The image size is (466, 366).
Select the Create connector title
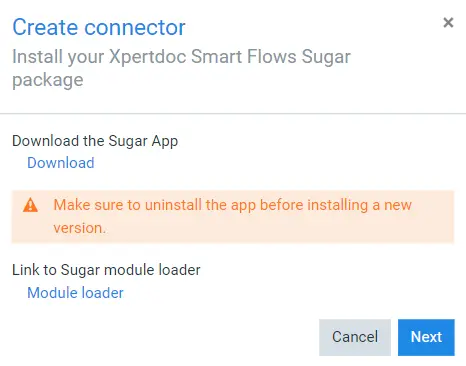(99, 27)
